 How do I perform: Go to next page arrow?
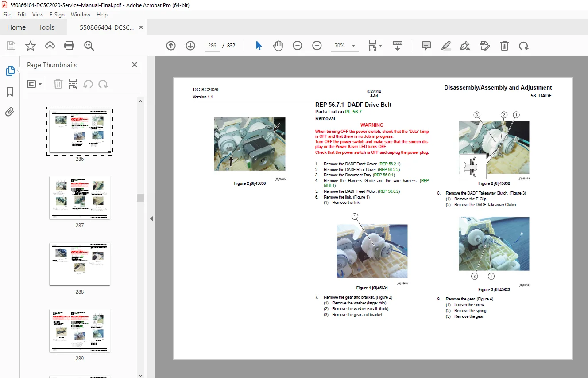pos(190,46)
